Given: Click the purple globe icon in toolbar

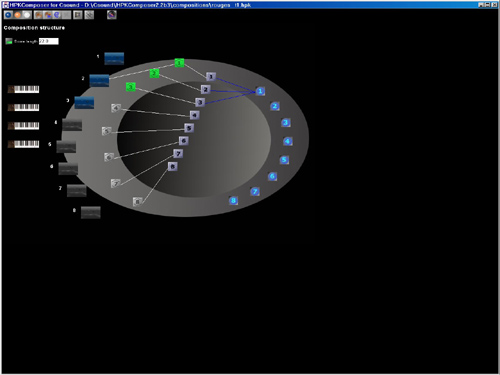Looking at the screenshot, I should coord(112,15).
